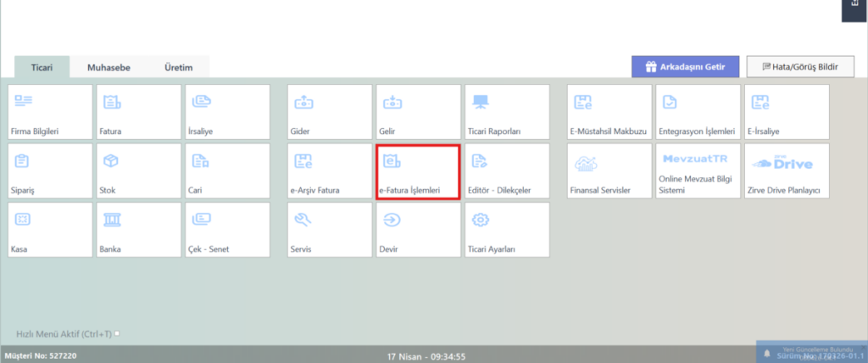The image size is (868, 363).
Task: Click the Müşteri No: 527220 text
Action: pos(41,355)
